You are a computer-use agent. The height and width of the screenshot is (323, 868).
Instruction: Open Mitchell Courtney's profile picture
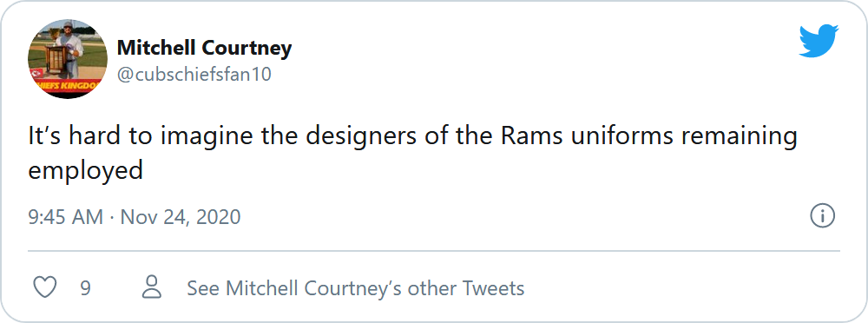tap(67, 59)
